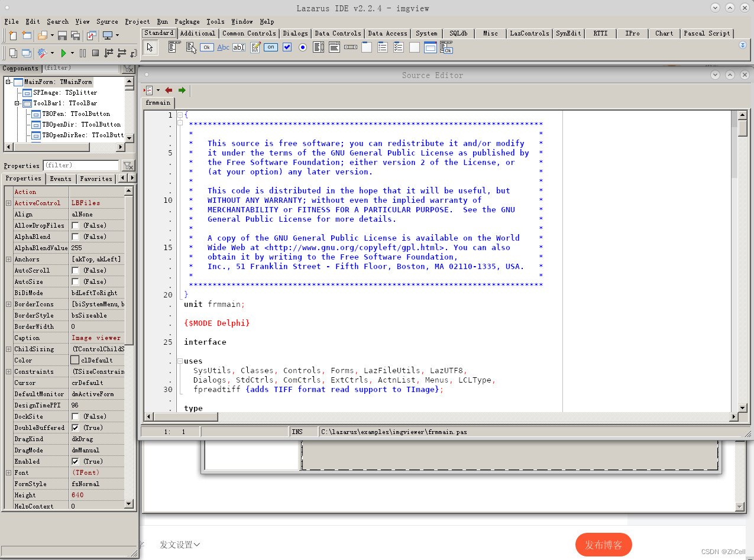Select the TButton 'Ok' component icon
Screen dimensions: 754x560
point(207,47)
